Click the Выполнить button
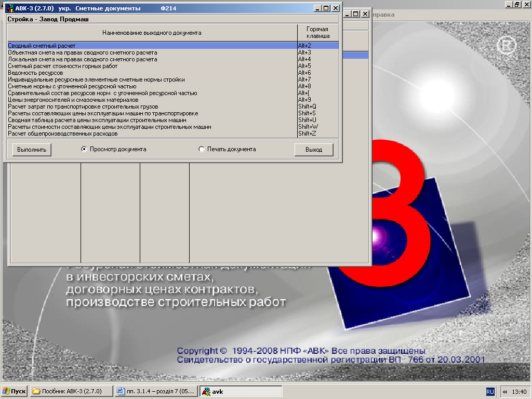This screenshot has width=532, height=399. click(32, 150)
